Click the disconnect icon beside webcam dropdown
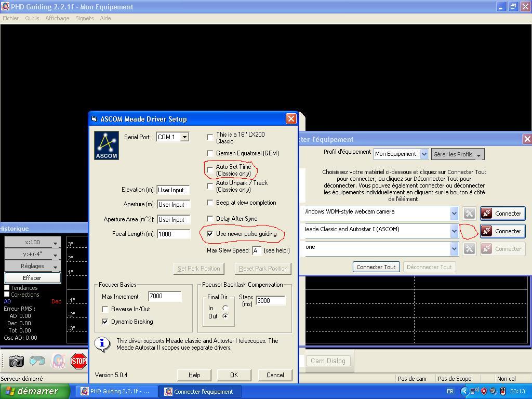 pyautogui.click(x=469, y=213)
